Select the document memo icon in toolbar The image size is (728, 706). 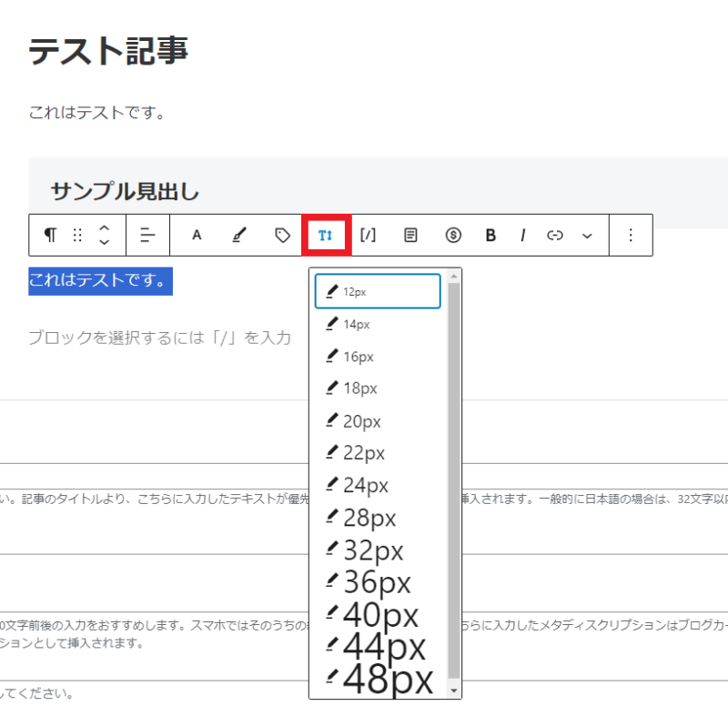[x=409, y=235]
